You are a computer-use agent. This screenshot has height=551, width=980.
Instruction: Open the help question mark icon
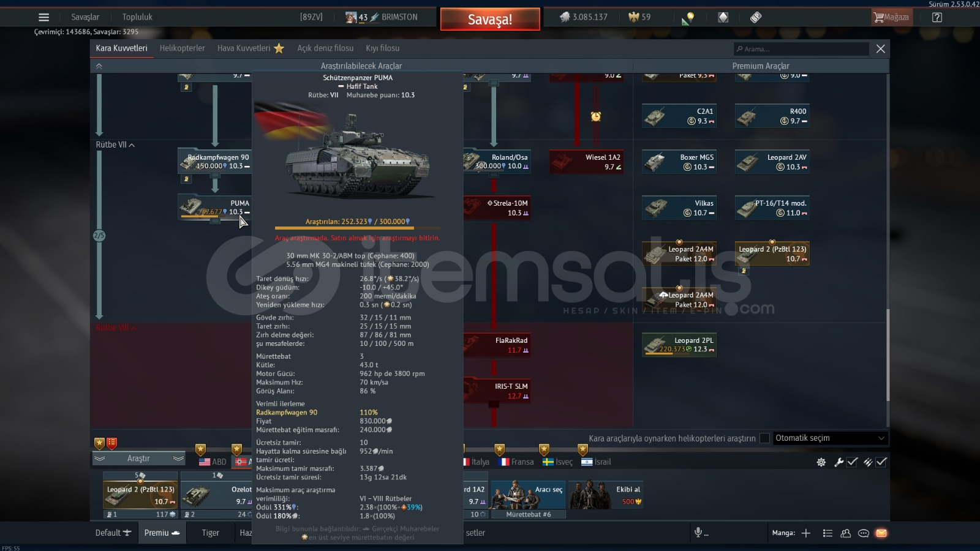pos(937,17)
